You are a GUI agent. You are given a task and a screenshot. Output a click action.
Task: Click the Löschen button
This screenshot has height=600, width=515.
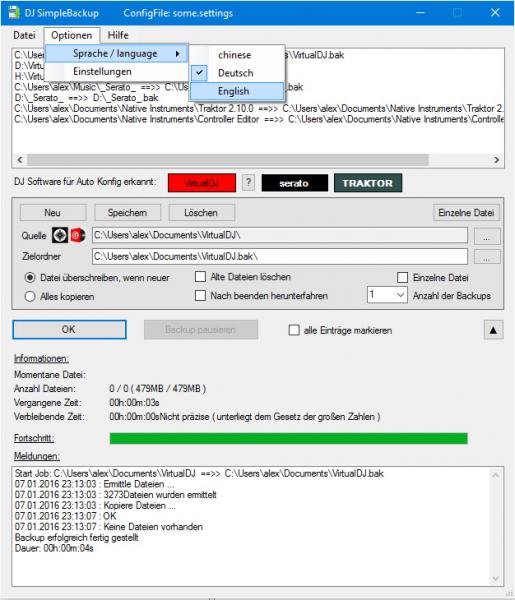click(x=201, y=213)
